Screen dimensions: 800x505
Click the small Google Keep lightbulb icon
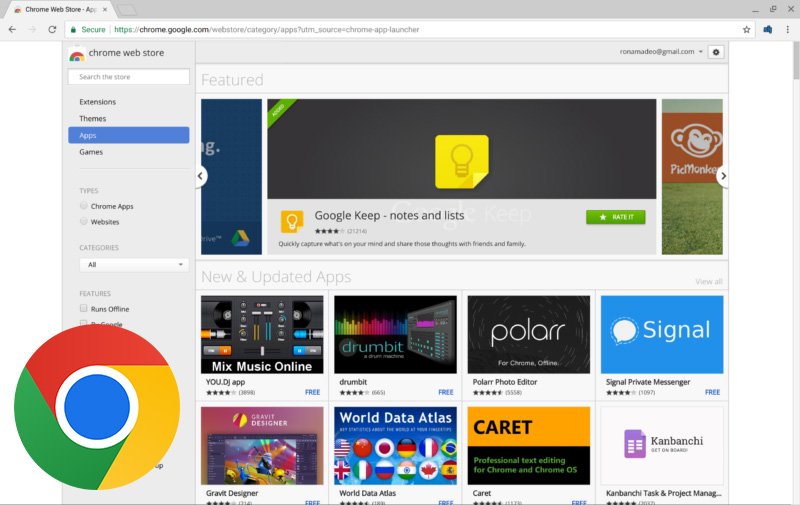[x=292, y=221]
